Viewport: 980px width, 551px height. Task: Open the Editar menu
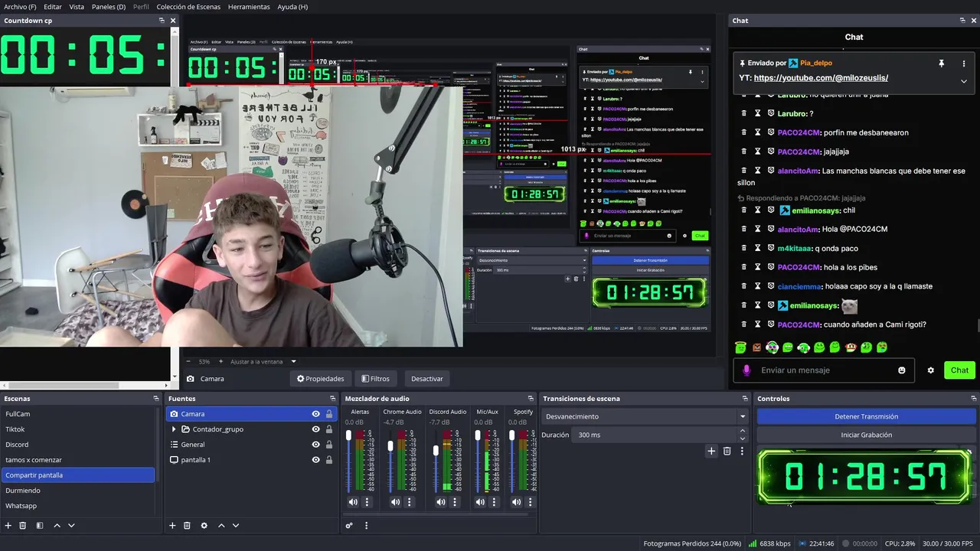53,7
